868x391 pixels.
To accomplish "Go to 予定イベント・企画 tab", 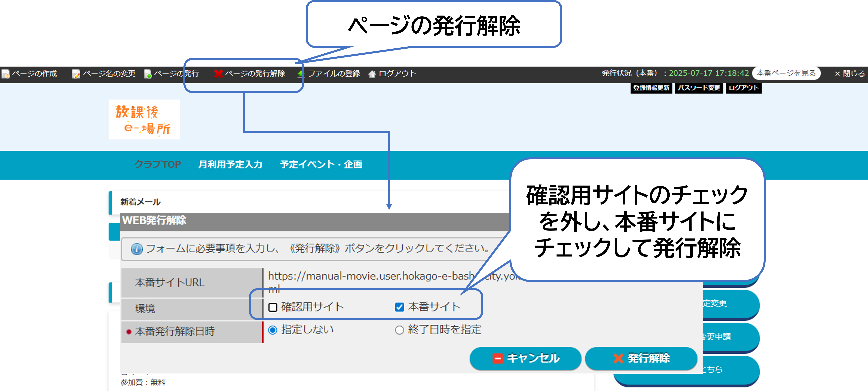I will click(x=321, y=164).
